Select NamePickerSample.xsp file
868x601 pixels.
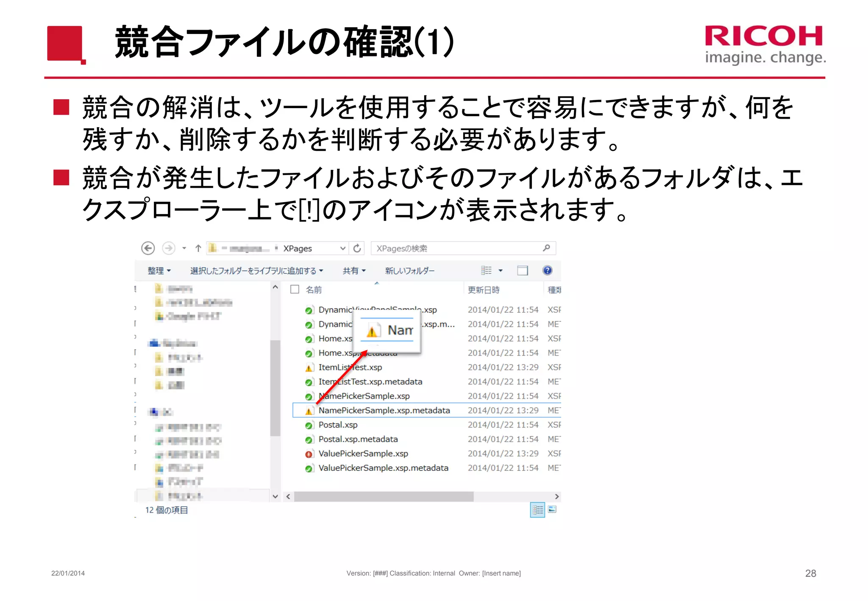click(364, 396)
